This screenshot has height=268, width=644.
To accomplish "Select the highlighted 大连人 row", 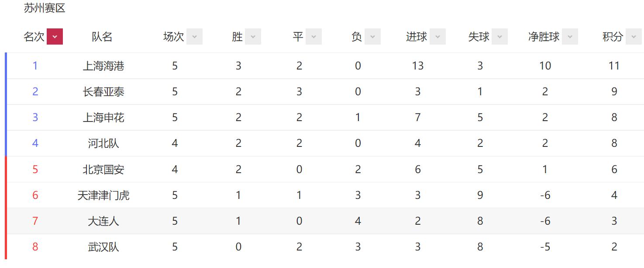I will point(325,221).
